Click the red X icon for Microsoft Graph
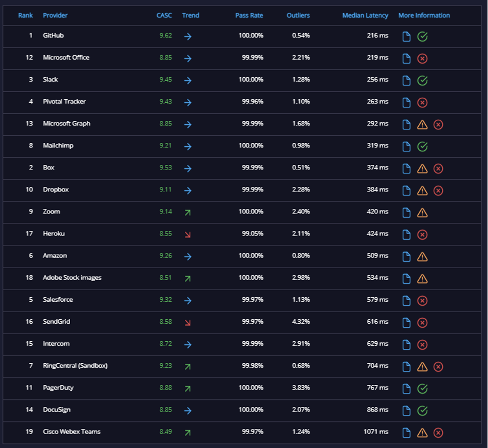Screen dimensions: 488x448 tap(438, 125)
